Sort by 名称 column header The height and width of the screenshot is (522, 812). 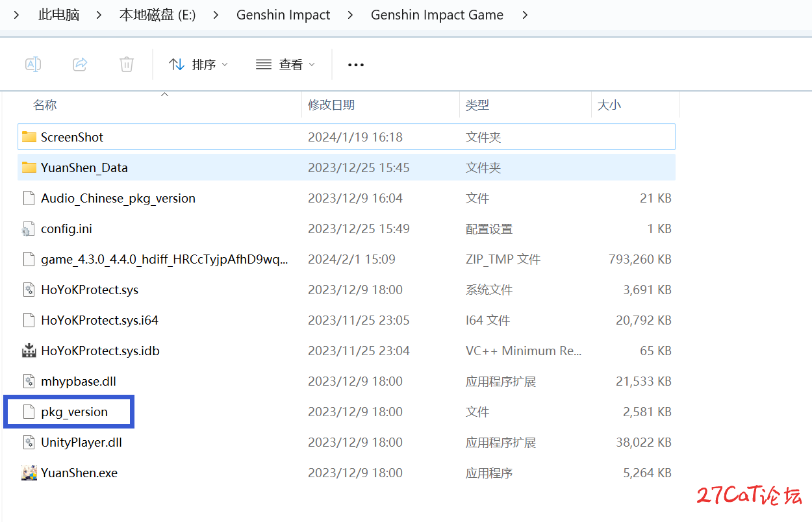[45, 105]
